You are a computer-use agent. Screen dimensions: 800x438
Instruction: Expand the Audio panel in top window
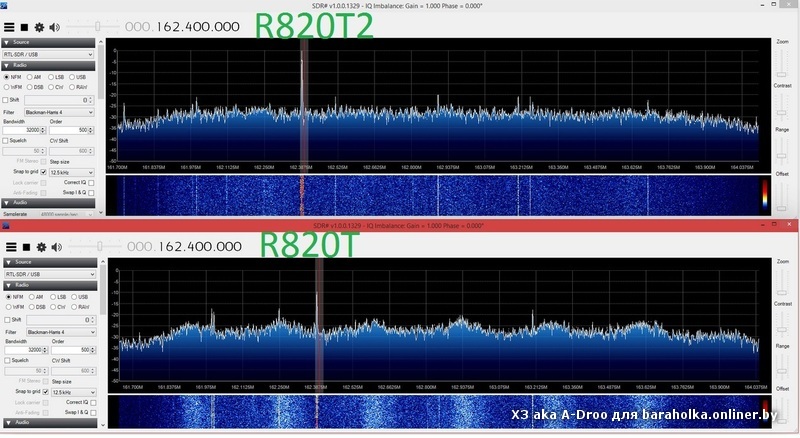[49, 203]
